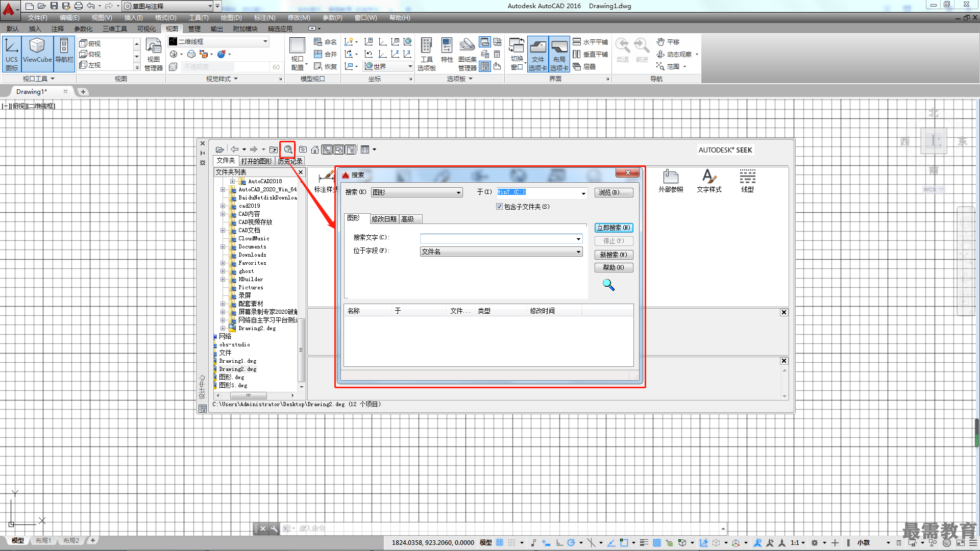Screen dimensions: 980x551
Task: Open the DesignCenter Views dropdown arrow
Action: coord(375,149)
